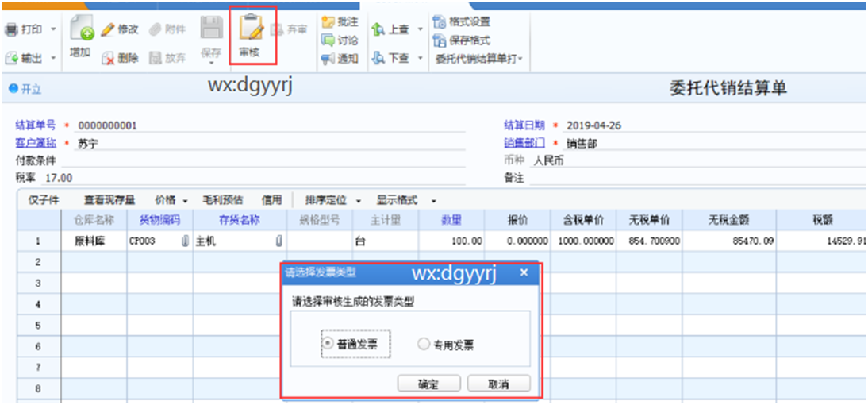Click the 仅子件 menu item
The image size is (868, 405).
44,200
